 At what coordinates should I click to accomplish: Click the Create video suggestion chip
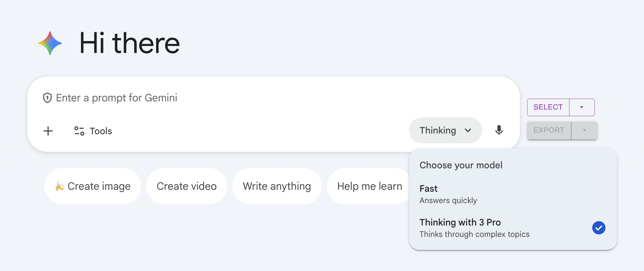pos(187,186)
